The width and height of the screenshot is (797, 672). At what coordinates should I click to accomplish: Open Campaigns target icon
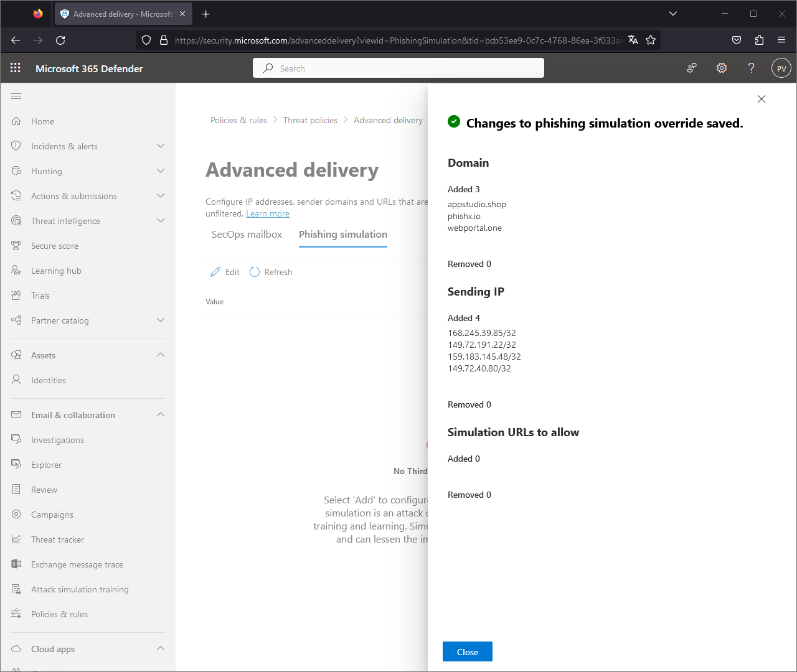(16, 514)
